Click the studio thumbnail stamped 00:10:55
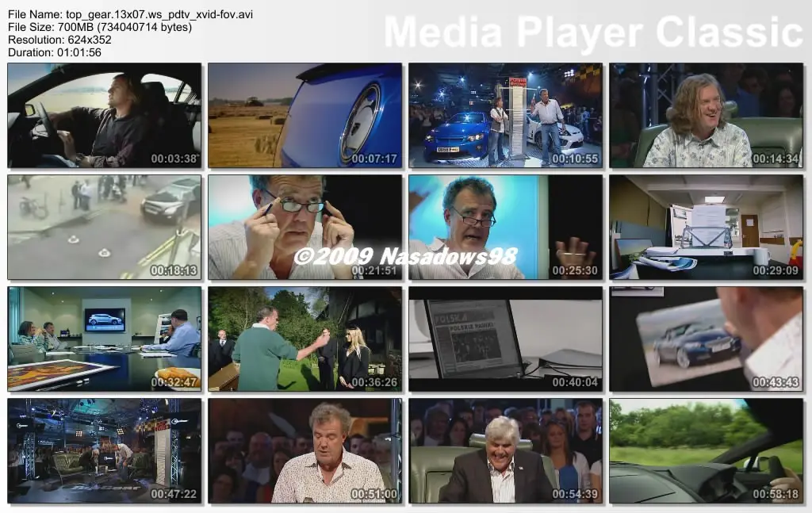Viewport: 812px width, 513px height. [505, 116]
